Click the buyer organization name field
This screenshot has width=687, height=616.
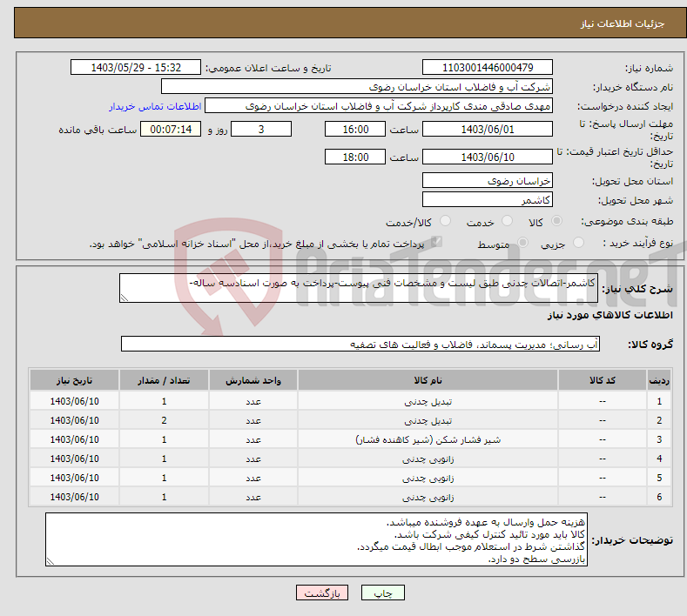pos(357,87)
